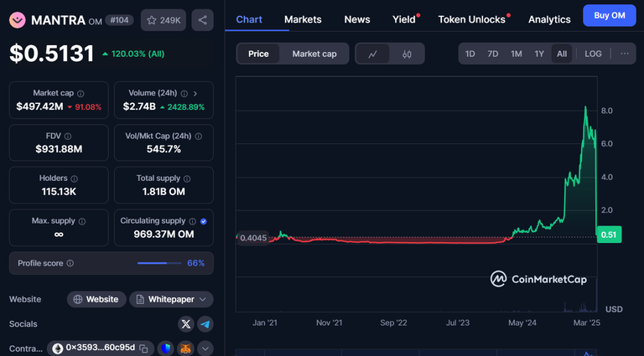The height and width of the screenshot is (356, 644).
Task: Click Circulating supply info icon
Action: click(x=192, y=221)
